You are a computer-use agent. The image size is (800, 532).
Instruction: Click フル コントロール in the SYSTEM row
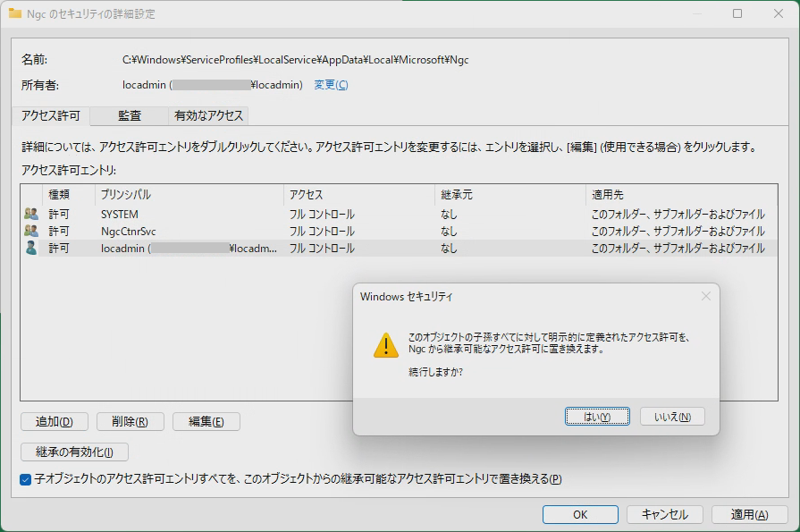click(x=322, y=214)
